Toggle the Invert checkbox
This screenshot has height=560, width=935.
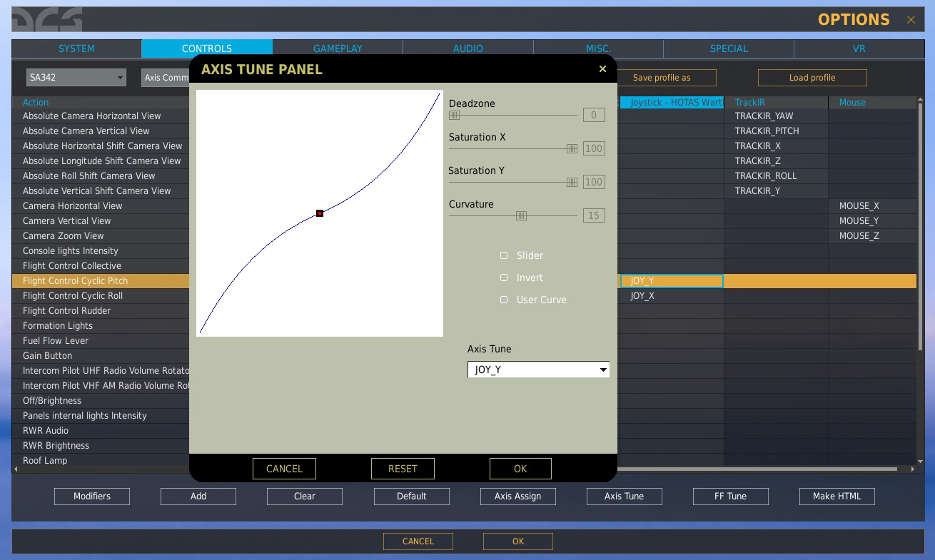pyautogui.click(x=504, y=278)
